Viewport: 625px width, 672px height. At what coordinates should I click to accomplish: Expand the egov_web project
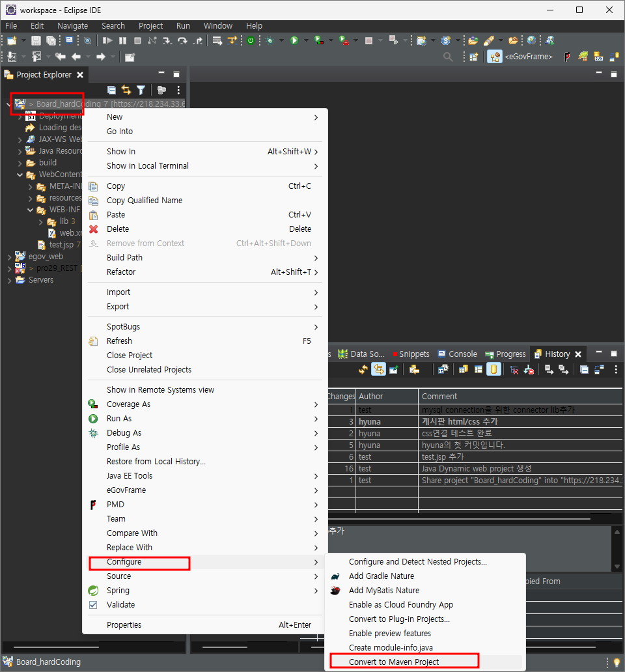(x=9, y=257)
